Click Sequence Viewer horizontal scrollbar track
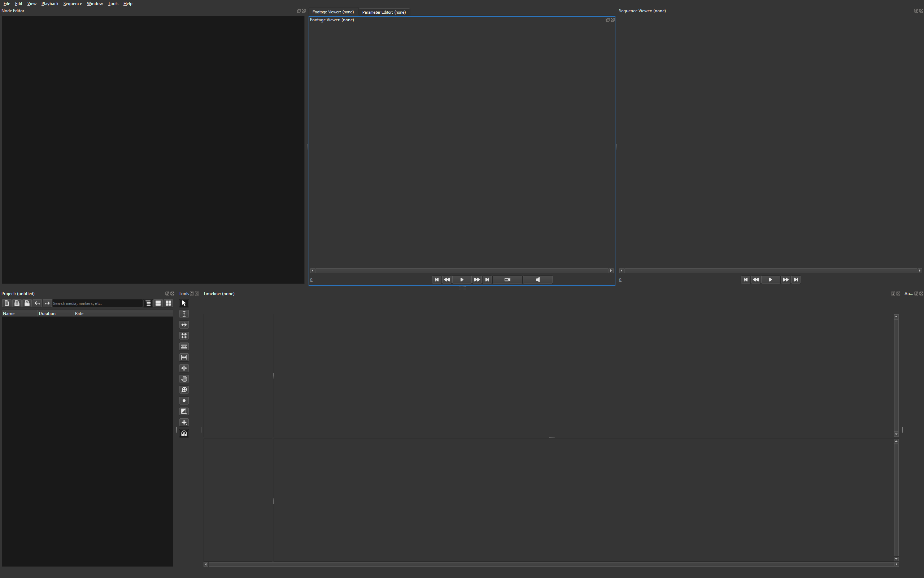Screen dimensions: 924x578 click(x=771, y=271)
